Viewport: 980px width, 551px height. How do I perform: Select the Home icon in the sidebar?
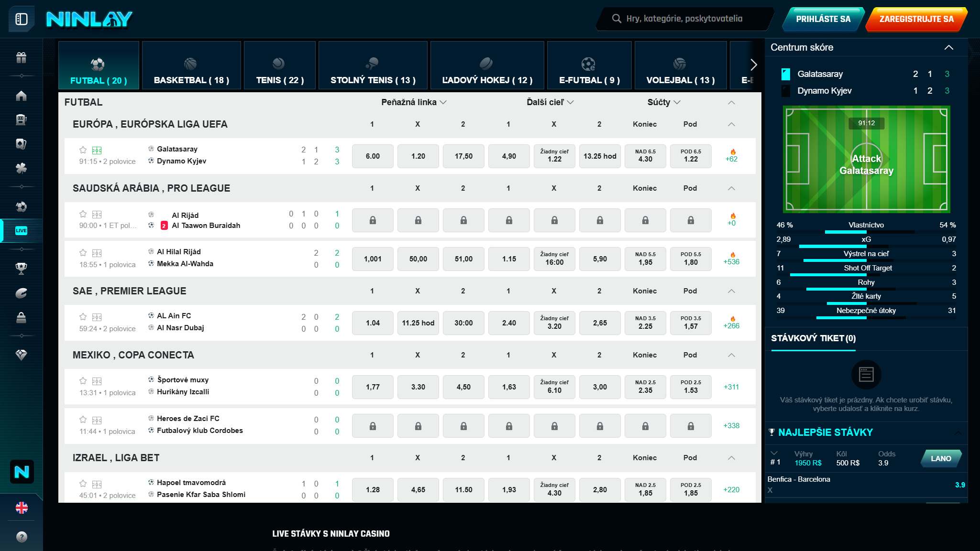[22, 96]
